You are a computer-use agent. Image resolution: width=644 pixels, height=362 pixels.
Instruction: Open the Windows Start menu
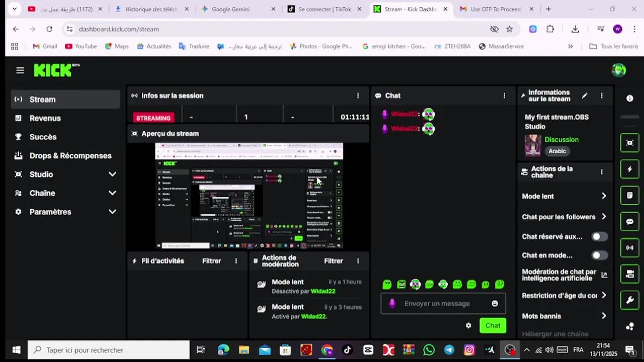pos(16,350)
